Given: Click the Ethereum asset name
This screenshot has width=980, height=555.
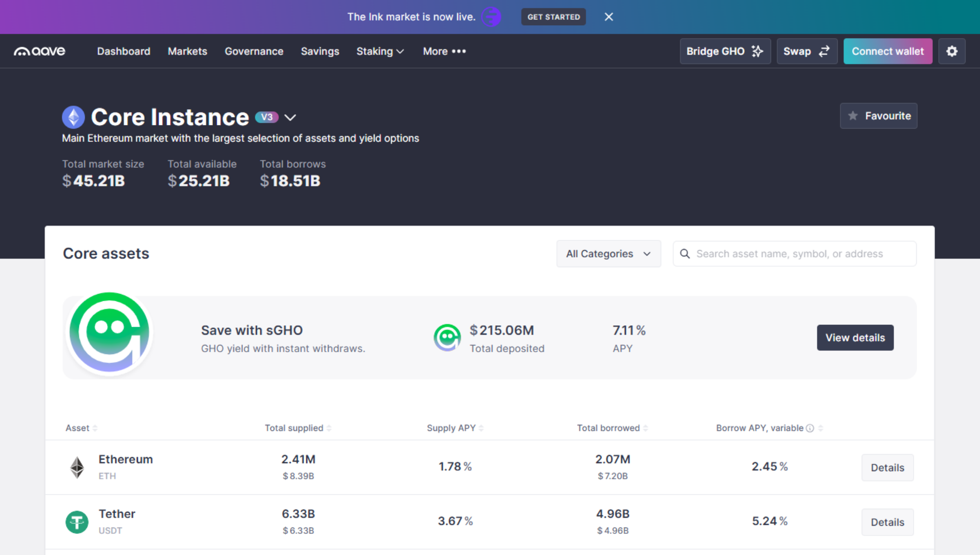Looking at the screenshot, I should [x=126, y=459].
